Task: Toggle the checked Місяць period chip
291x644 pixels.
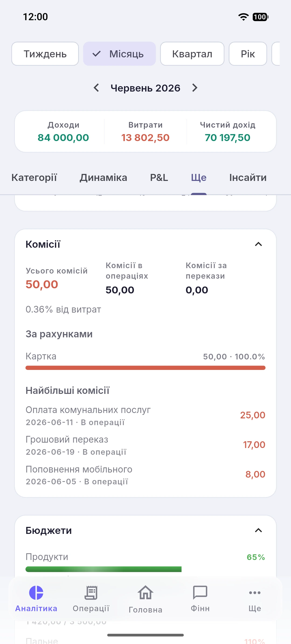Action: [119, 54]
